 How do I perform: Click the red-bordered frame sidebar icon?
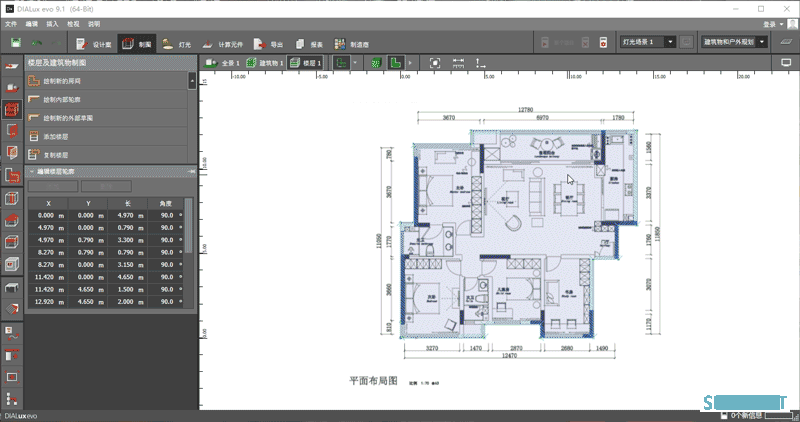pyautogui.click(x=12, y=377)
